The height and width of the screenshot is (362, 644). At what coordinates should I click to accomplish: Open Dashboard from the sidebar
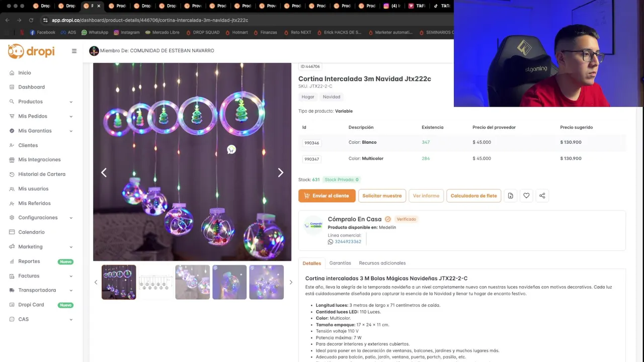point(31,87)
